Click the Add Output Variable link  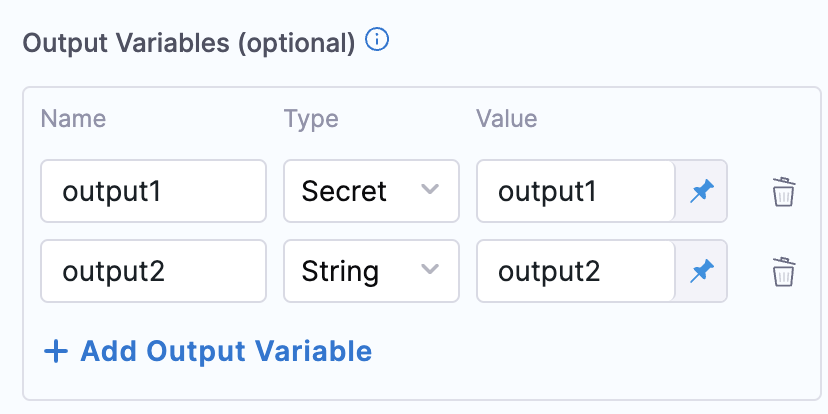point(225,351)
